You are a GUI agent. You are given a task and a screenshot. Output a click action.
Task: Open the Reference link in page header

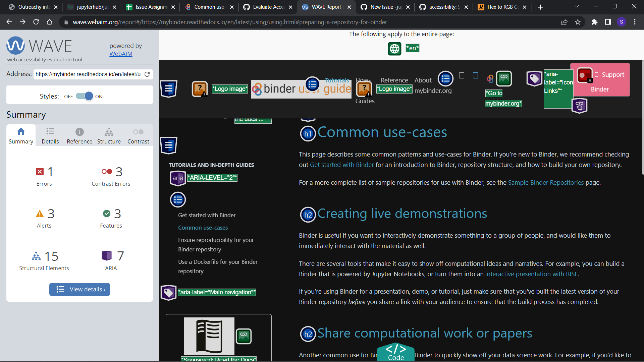coord(394,80)
